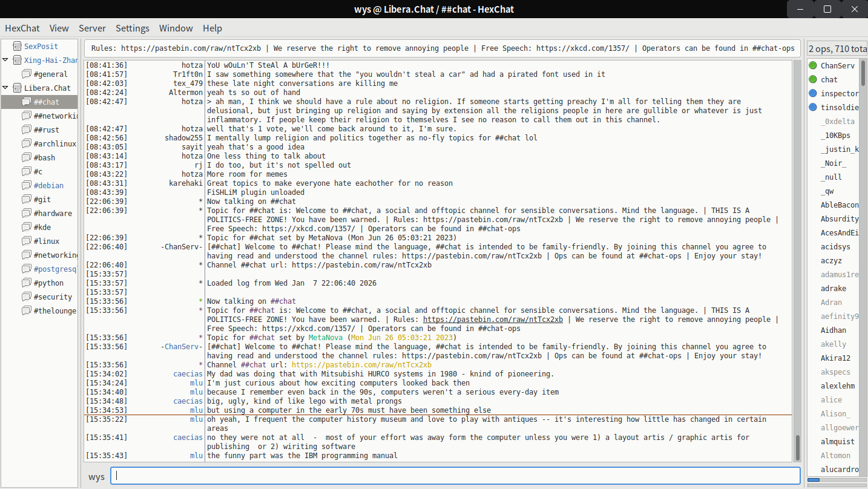Click the orange Channel ##chat url link
The width and height of the screenshot is (868, 489).
[361, 365]
